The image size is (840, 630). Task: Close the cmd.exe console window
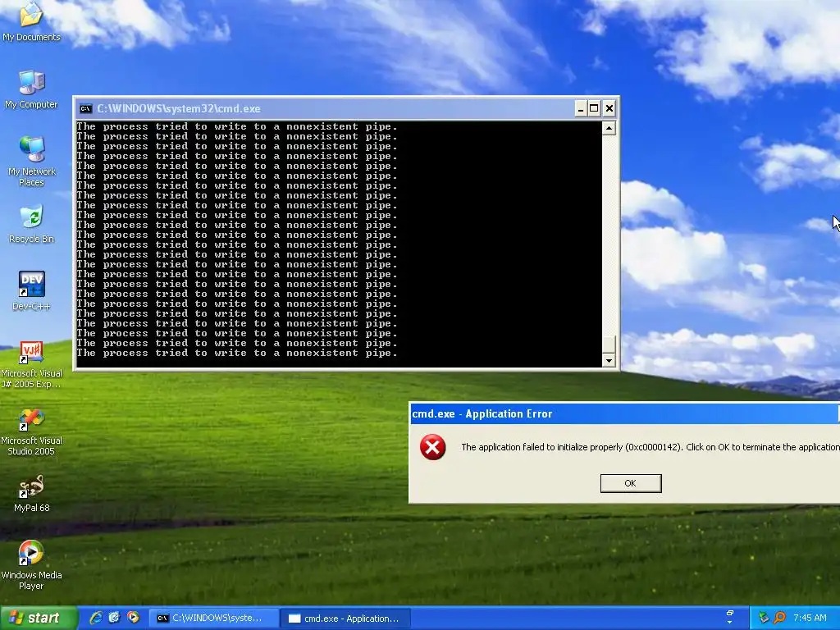609,109
